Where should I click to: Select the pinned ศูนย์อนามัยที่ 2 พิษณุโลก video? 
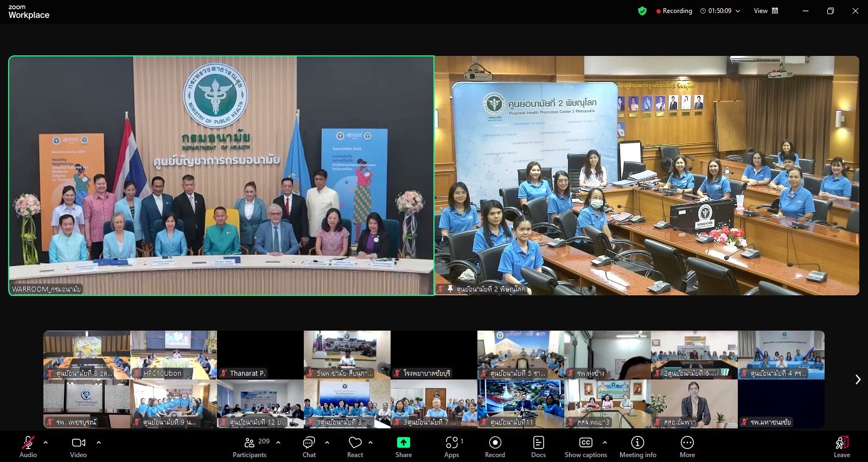[x=647, y=176]
